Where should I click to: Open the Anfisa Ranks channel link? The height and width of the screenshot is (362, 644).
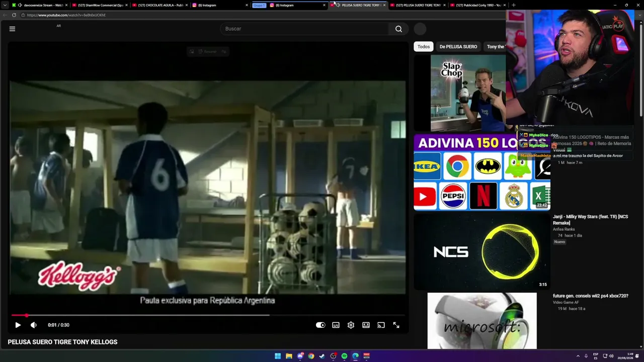[563, 229]
